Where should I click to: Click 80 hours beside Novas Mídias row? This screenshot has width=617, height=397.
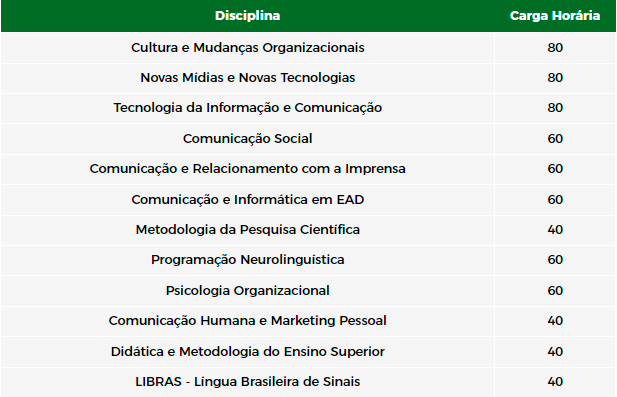[x=555, y=78]
